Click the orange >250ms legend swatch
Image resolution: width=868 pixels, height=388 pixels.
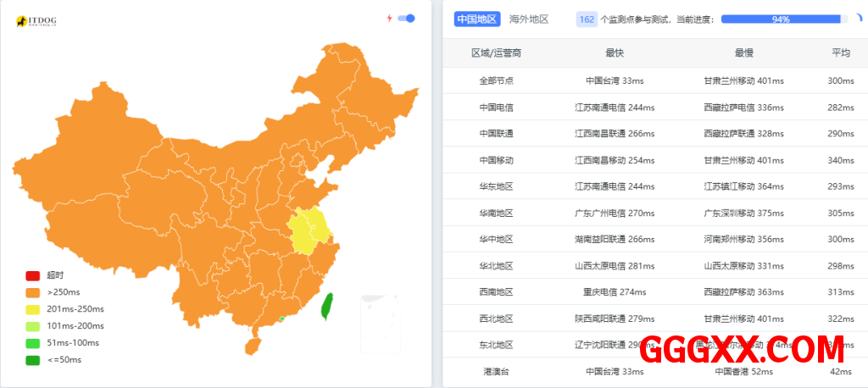pyautogui.click(x=33, y=292)
